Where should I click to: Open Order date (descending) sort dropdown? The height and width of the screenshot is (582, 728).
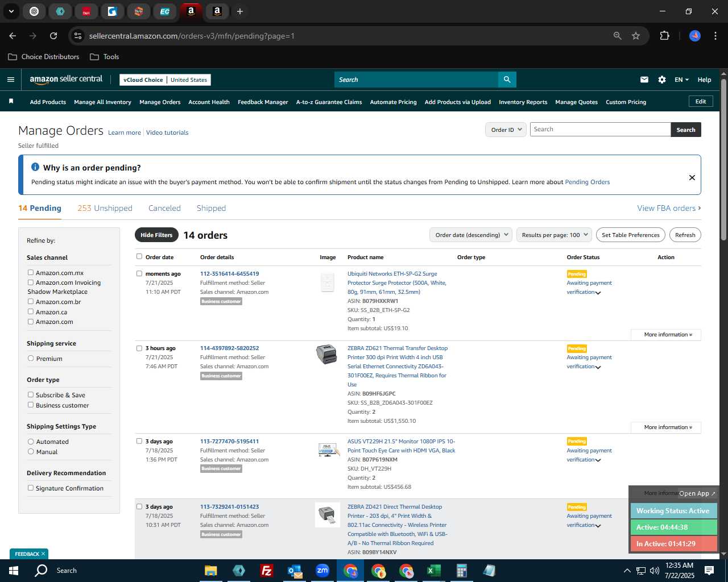(471, 235)
